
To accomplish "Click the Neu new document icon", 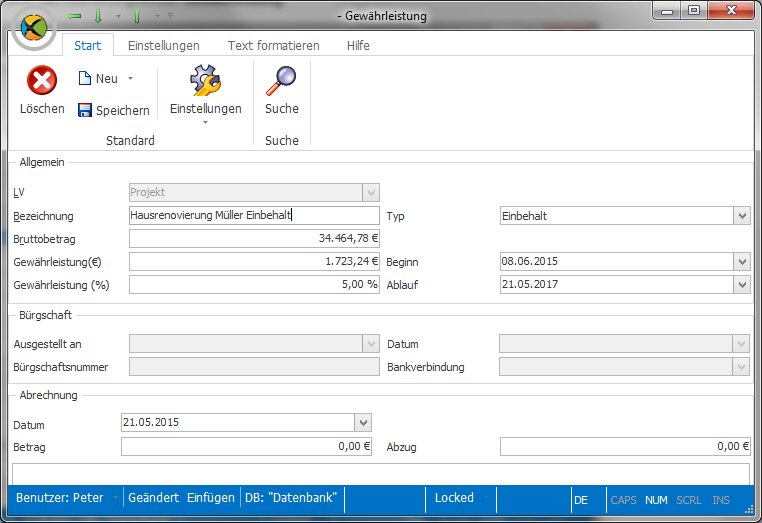I will click(x=85, y=78).
